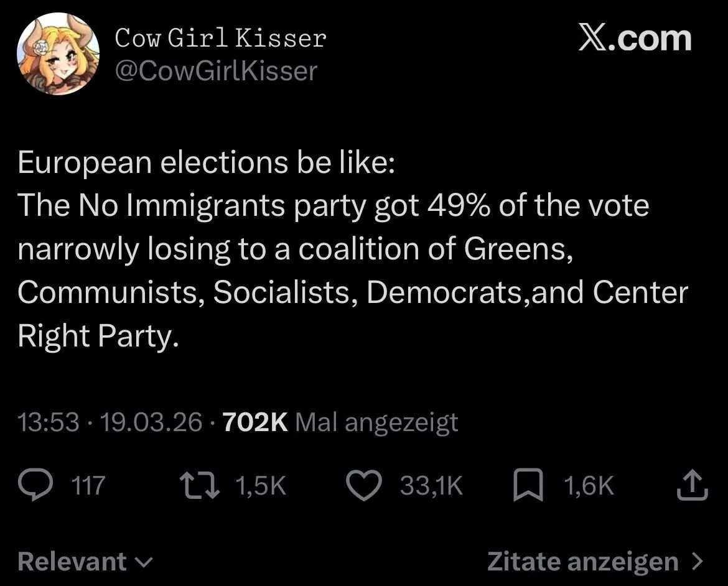Click the arrow after Zitate anzeigen
The width and height of the screenshot is (728, 586).
coord(698,562)
